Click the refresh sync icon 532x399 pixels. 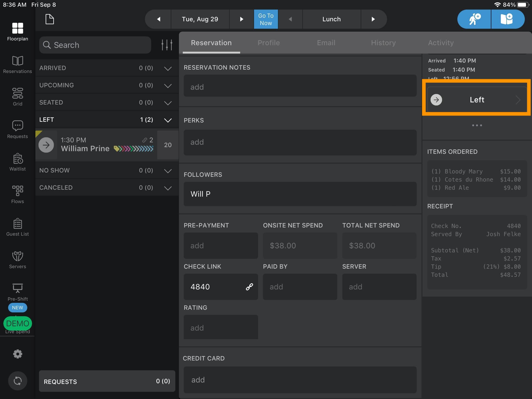point(17,381)
